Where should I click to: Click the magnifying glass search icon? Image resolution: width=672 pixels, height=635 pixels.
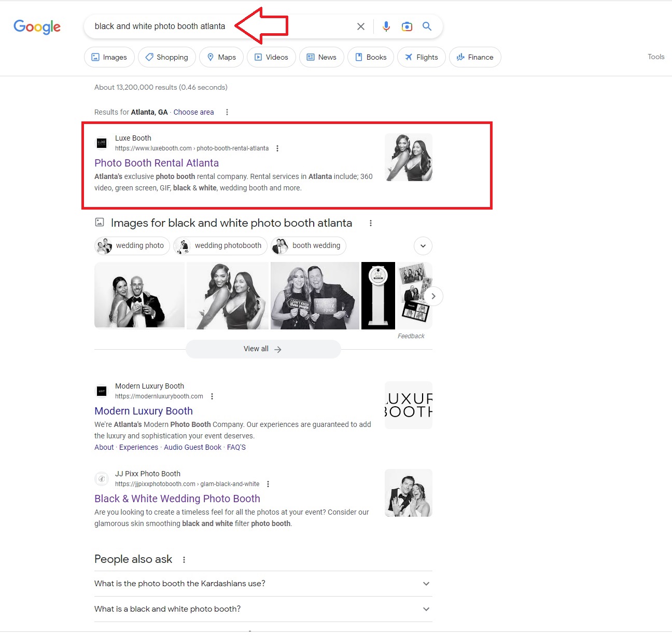click(x=427, y=26)
